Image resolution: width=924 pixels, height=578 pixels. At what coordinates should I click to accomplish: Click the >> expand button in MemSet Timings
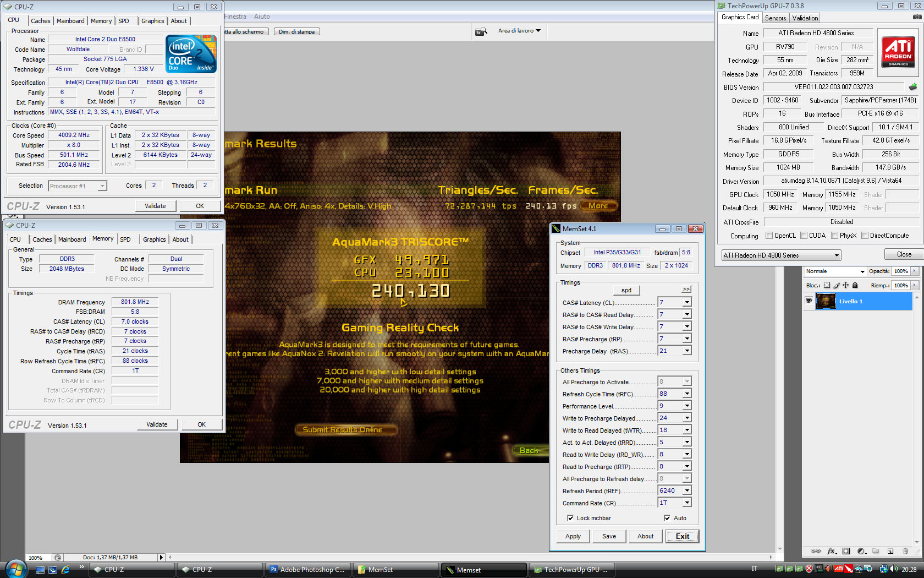(x=686, y=289)
